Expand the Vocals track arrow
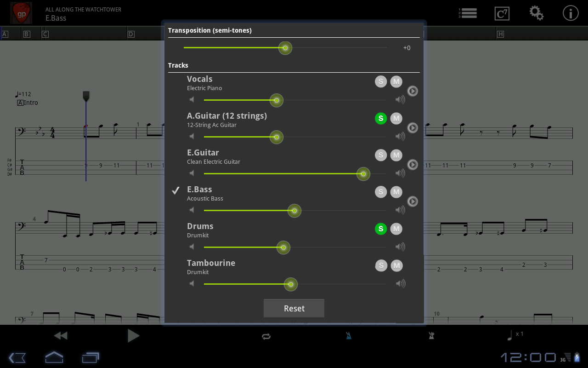The width and height of the screenshot is (588, 368). [x=413, y=91]
